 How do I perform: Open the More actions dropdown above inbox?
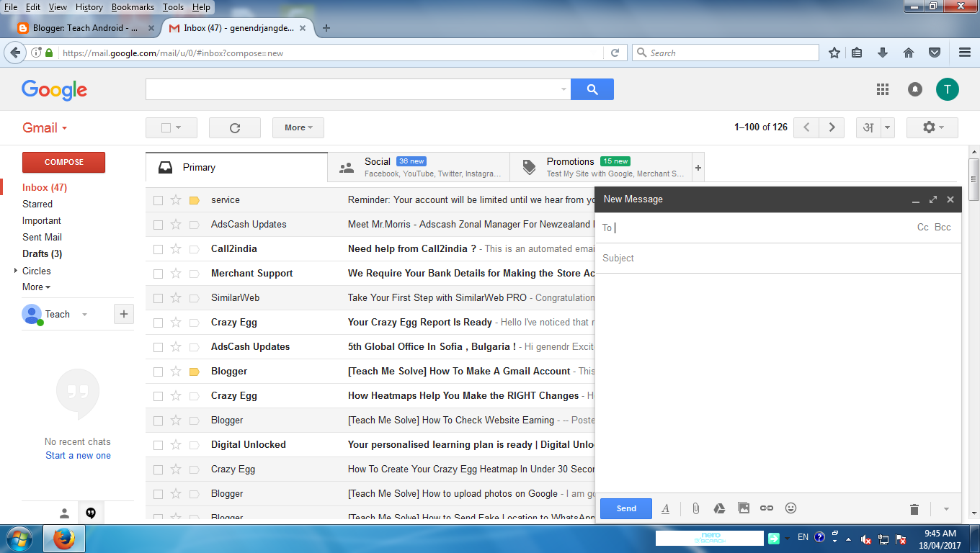click(x=298, y=127)
